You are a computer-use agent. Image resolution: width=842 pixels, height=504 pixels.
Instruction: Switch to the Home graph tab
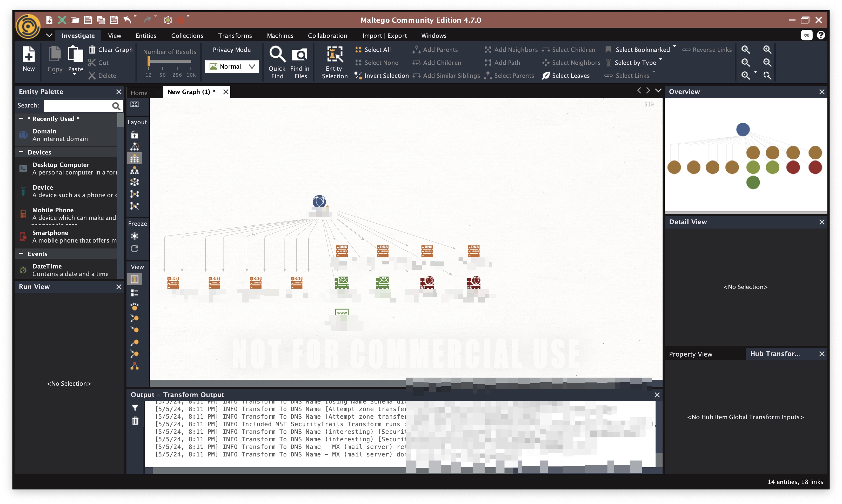(x=139, y=92)
